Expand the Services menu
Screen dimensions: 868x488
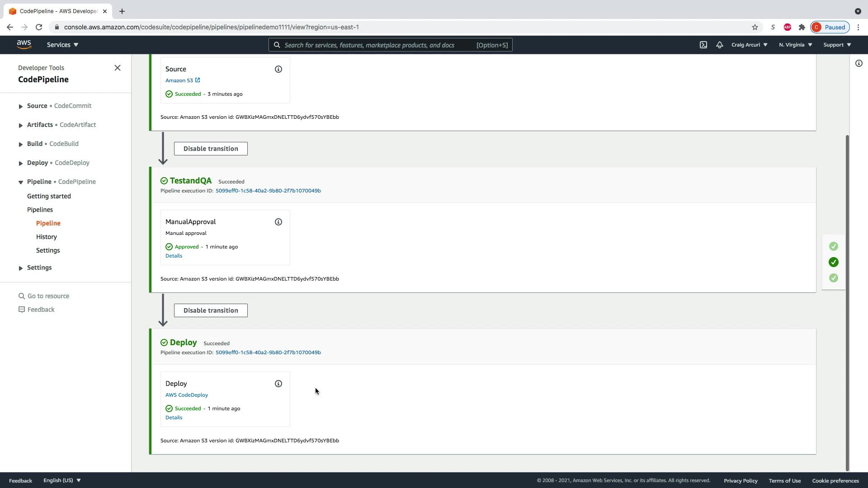62,45
